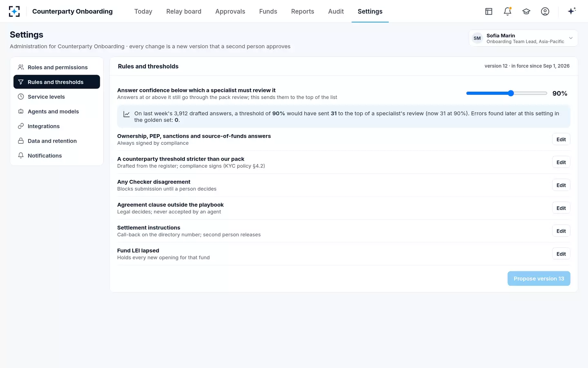Edit the Ownership, PEP, sanctions rule

(x=561, y=139)
